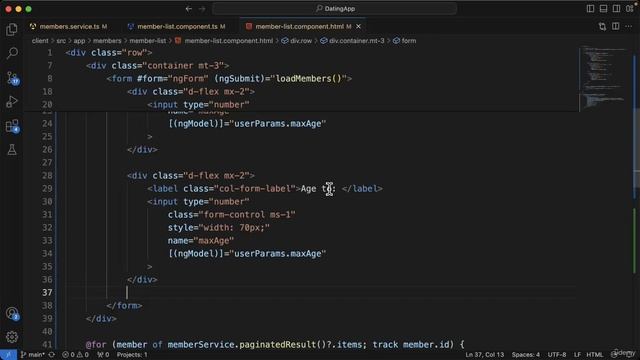Click the remote window indicator in status bar
This screenshot has height=360, width=640.
coord(8,355)
